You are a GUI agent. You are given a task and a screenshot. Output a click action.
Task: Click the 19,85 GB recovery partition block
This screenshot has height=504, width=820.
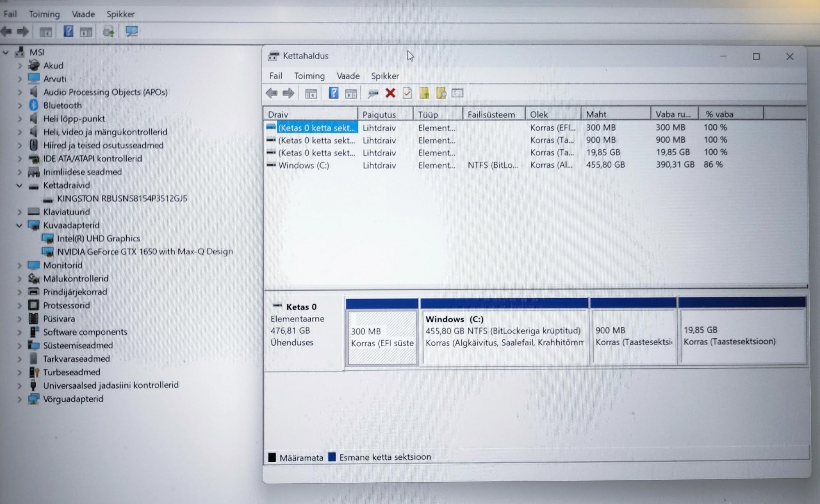742,336
